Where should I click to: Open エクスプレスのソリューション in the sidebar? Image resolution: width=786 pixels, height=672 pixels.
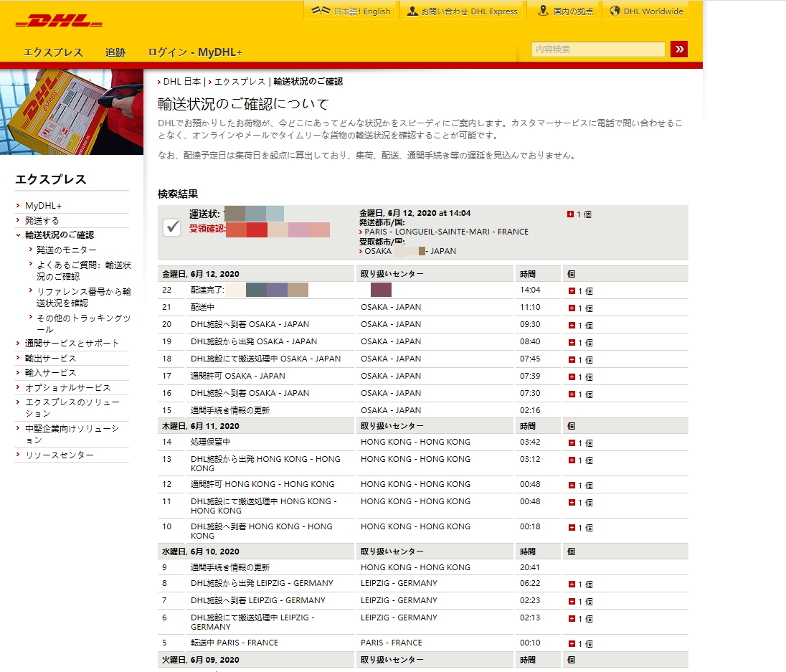click(x=72, y=408)
